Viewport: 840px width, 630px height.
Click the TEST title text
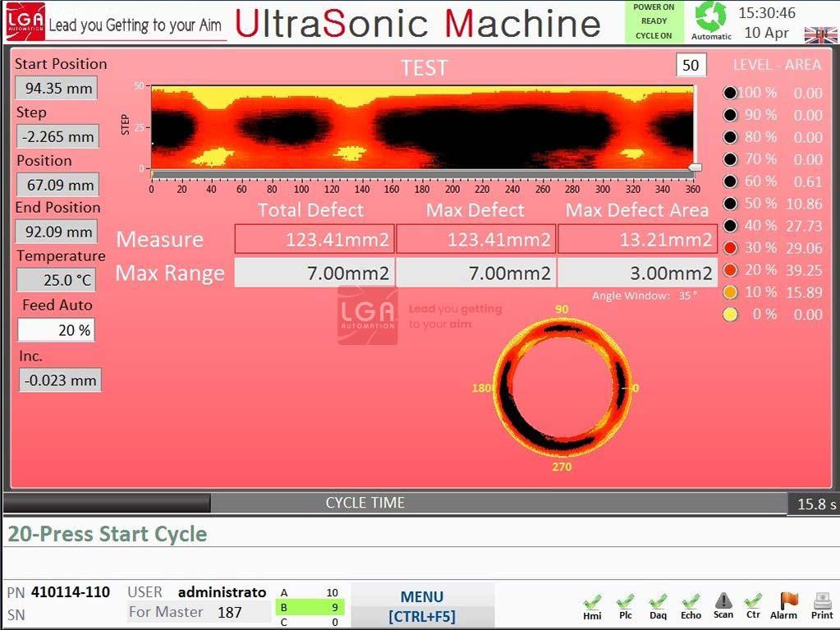coord(424,67)
